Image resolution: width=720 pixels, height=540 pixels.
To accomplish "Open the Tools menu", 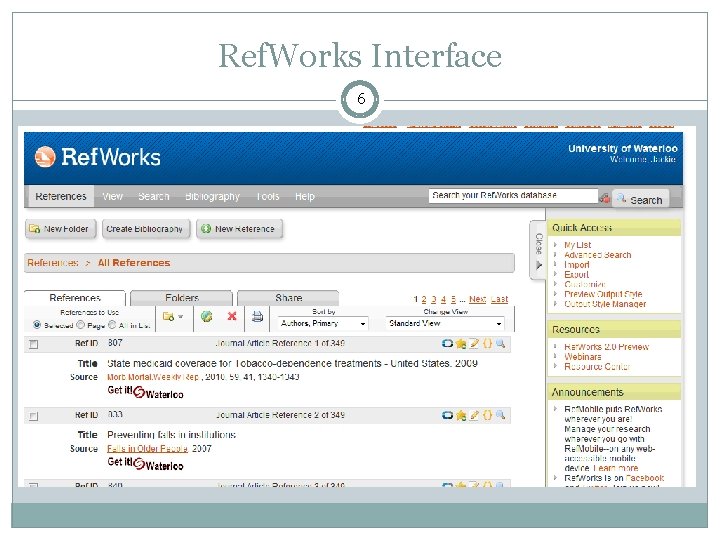I will point(268,197).
